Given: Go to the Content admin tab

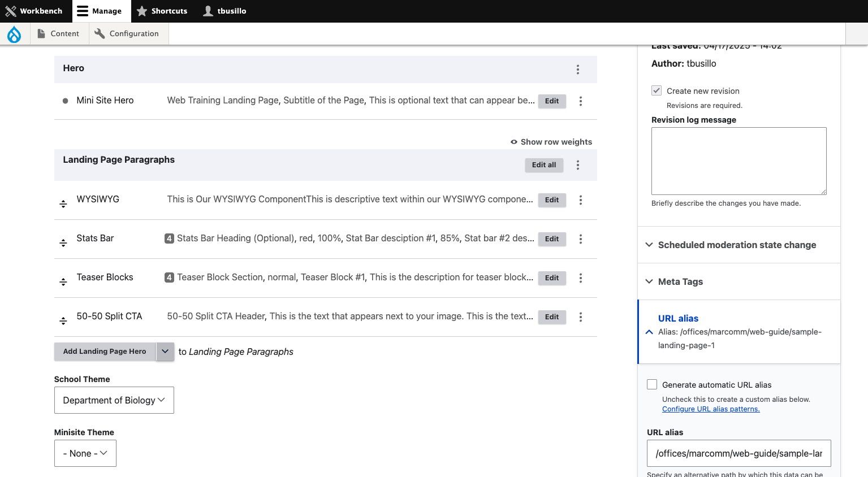Looking at the screenshot, I should coord(59,34).
